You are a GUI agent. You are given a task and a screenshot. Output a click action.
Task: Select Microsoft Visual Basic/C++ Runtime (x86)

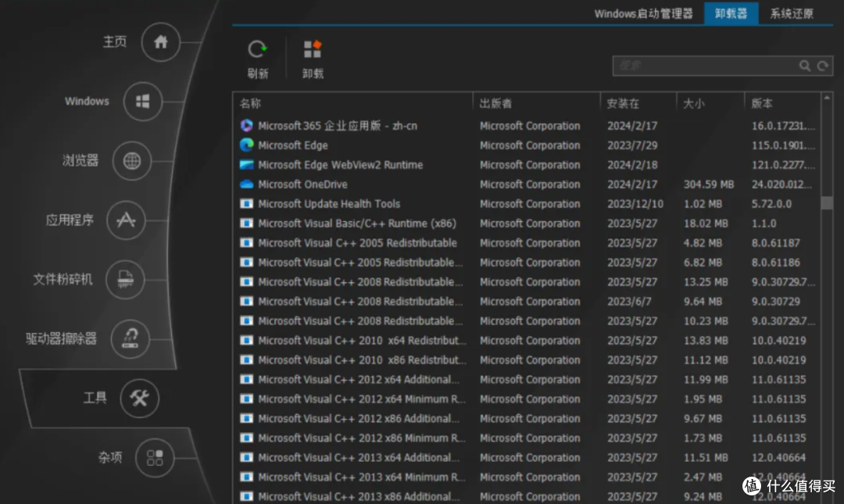[x=527, y=223]
